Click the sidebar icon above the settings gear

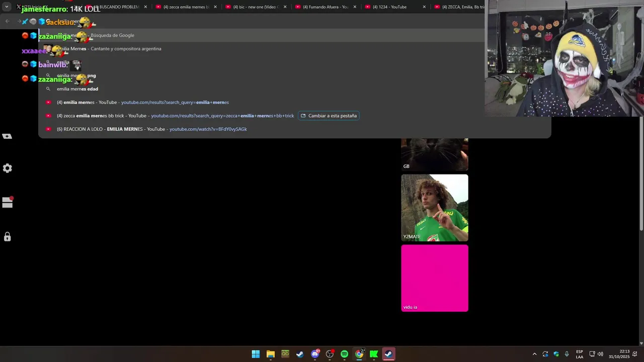(7, 136)
